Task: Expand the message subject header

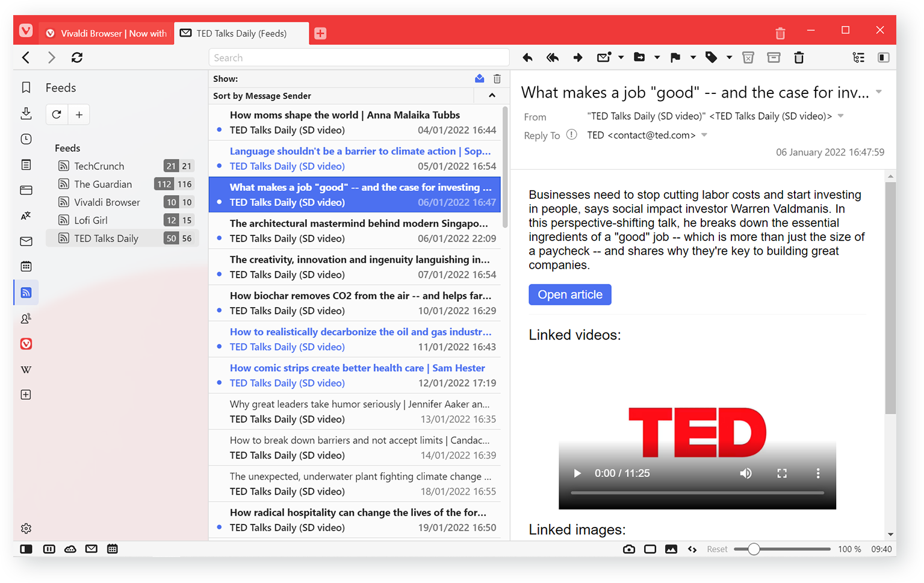Action: [879, 92]
